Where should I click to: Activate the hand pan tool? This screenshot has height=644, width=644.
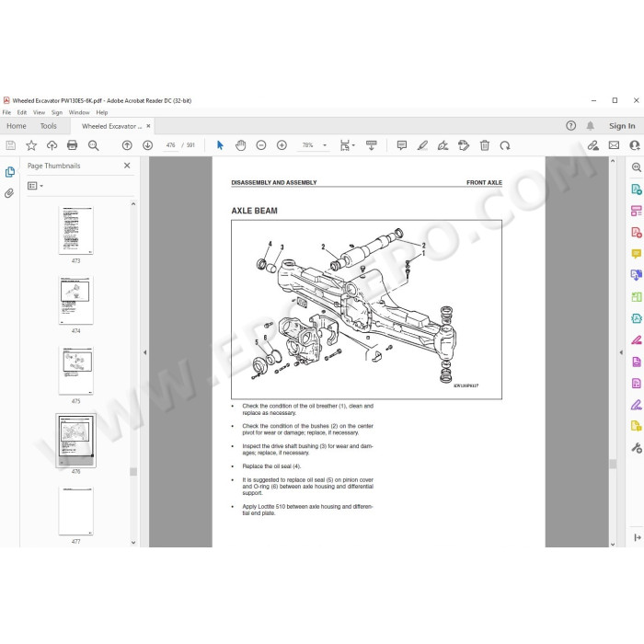(241, 145)
